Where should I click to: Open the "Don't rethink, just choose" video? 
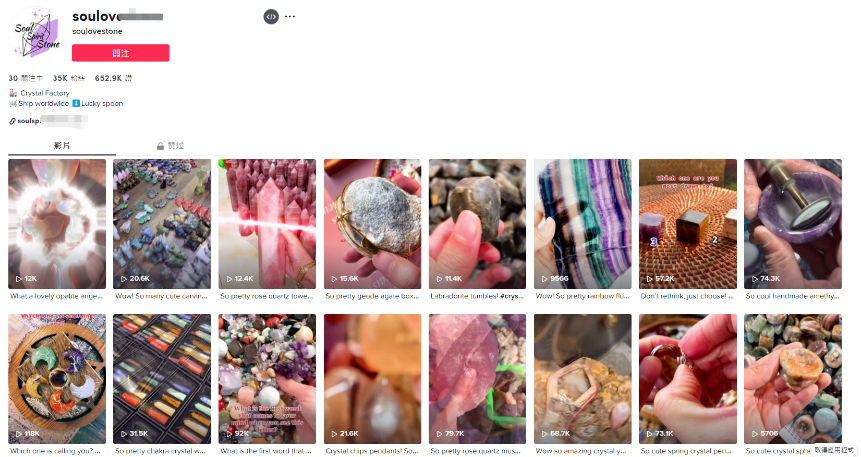[687, 224]
